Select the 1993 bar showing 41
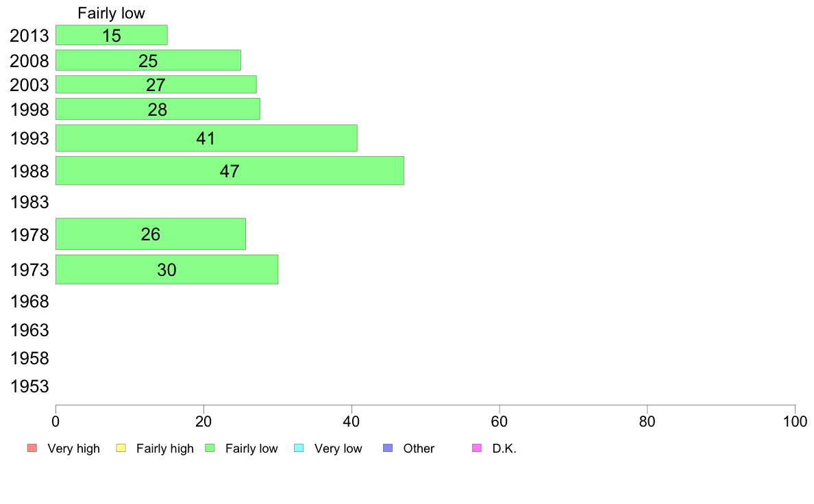Image resolution: width=814 pixels, height=504 pixels. (207, 138)
